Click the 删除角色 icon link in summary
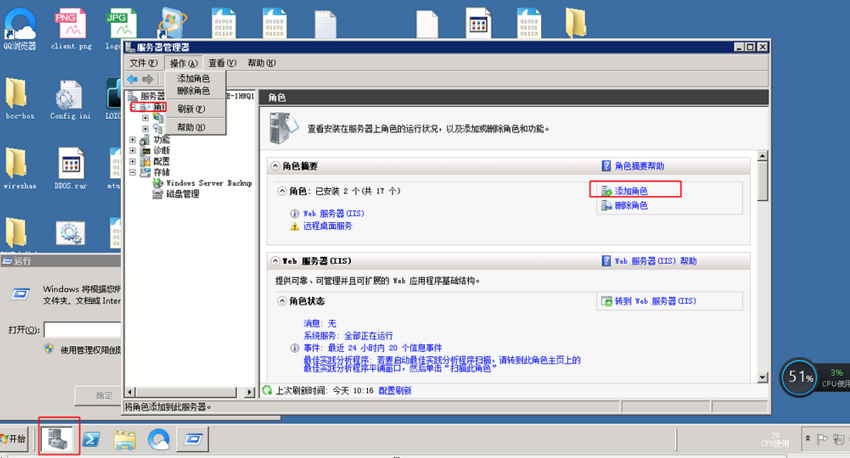 (624, 205)
